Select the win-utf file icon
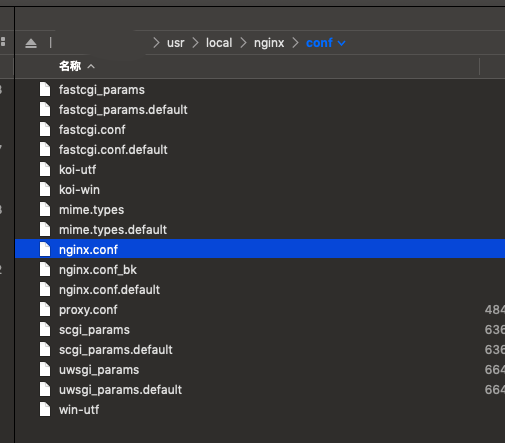The image size is (505, 443). (x=45, y=410)
